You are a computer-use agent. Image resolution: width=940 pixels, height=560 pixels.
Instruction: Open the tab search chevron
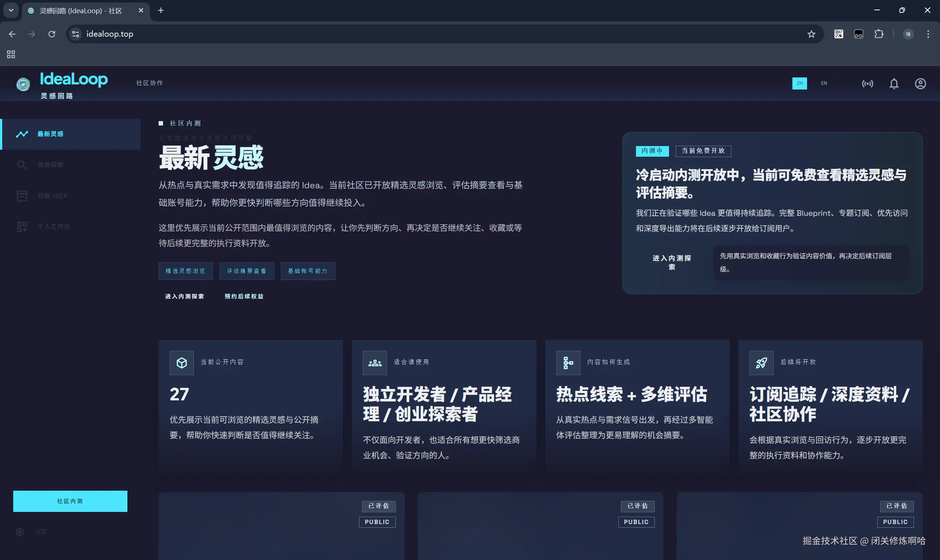tap(11, 10)
